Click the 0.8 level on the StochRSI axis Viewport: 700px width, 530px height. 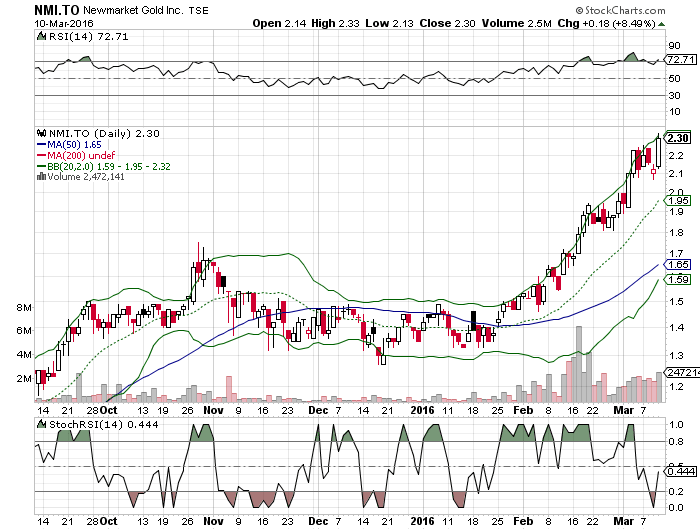(676, 442)
